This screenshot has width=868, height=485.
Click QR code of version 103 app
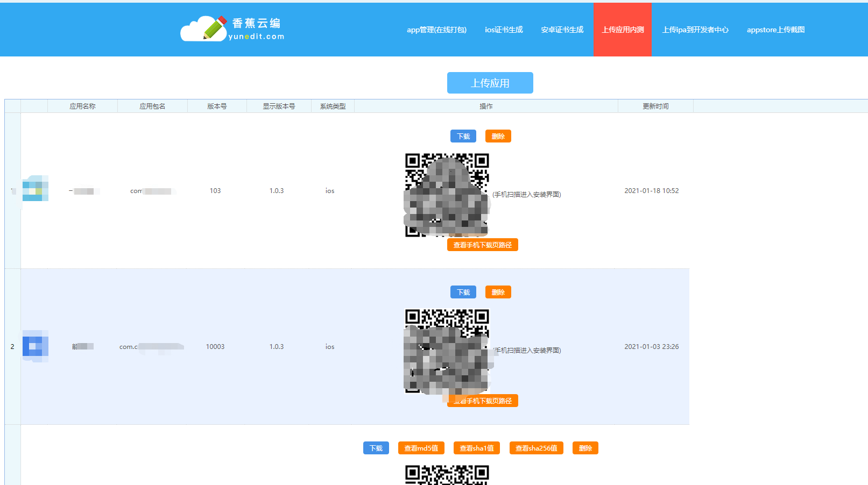pos(447,195)
